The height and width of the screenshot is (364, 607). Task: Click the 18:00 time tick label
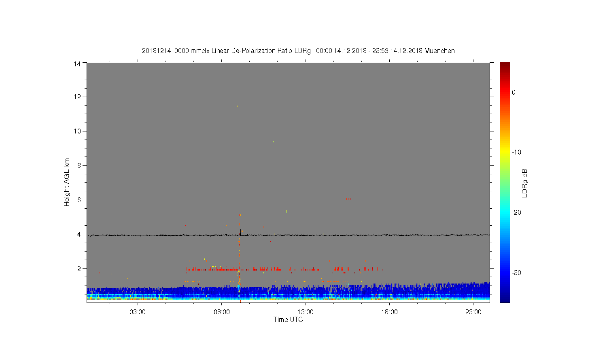coord(390,312)
